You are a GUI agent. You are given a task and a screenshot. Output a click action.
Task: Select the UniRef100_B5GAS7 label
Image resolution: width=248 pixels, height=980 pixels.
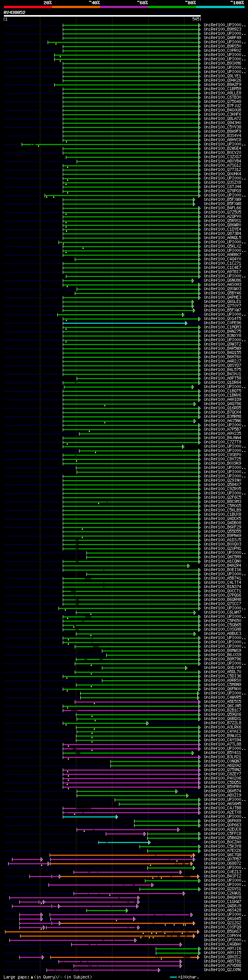point(222,931)
